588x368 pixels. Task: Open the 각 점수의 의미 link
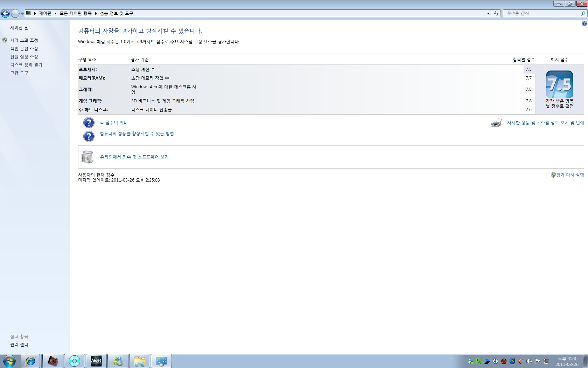point(114,123)
